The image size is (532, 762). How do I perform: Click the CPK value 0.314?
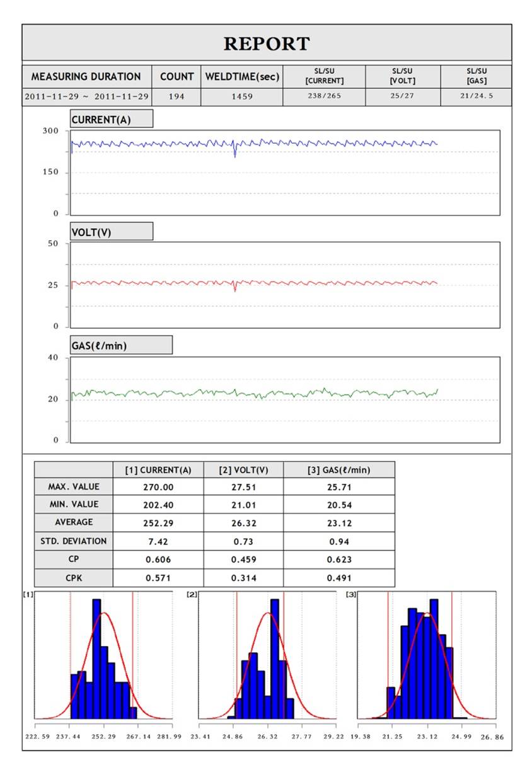[243, 578]
